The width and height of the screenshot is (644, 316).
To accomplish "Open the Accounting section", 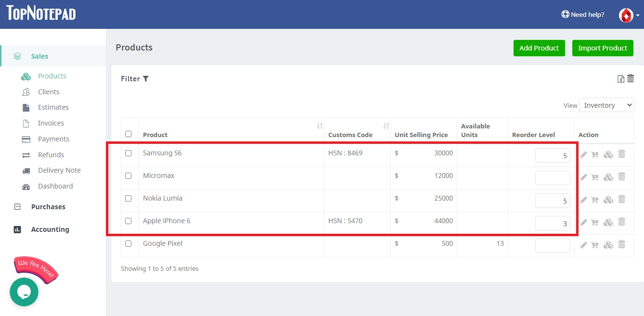I will [50, 229].
